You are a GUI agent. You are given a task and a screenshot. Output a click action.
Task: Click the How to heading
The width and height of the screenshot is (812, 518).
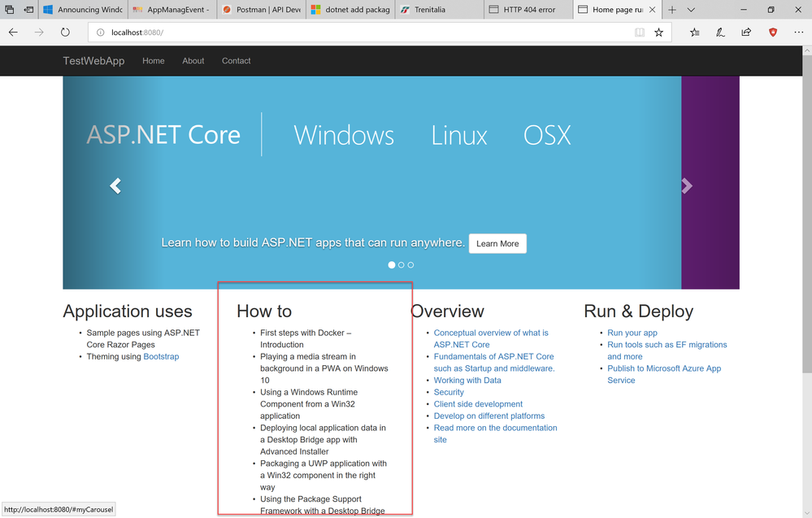[264, 311]
